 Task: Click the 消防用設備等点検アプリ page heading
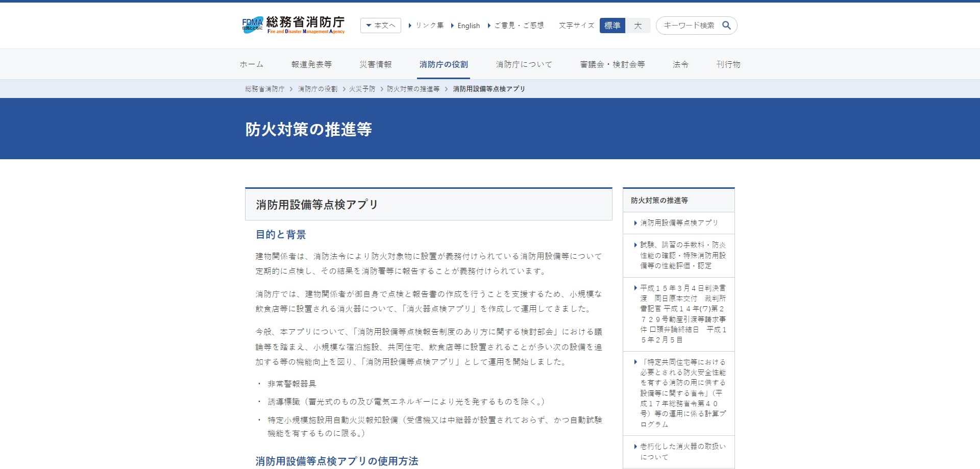[x=317, y=205]
